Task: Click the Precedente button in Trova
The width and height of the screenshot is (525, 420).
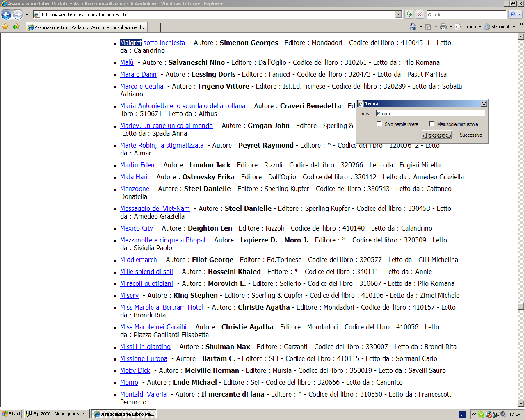Action: tap(437, 135)
